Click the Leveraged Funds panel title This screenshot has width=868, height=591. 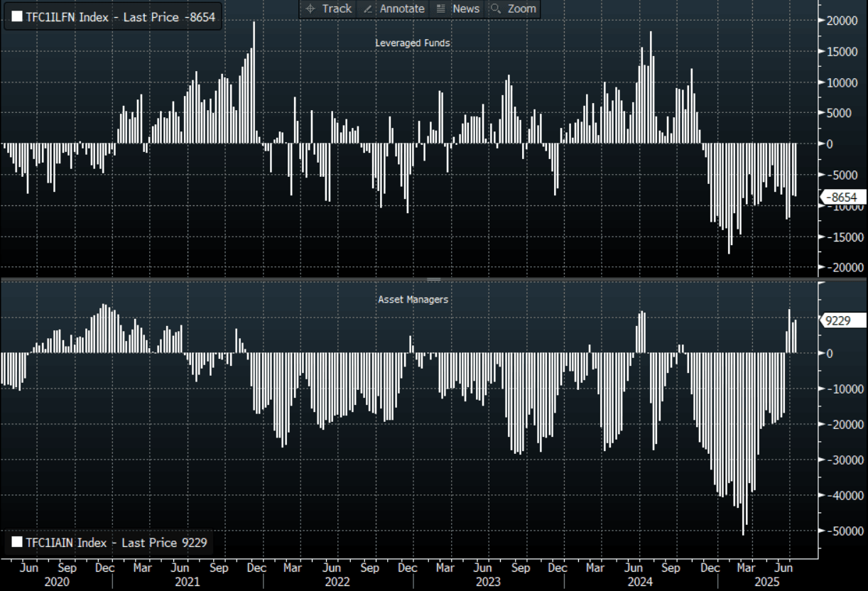pyautogui.click(x=413, y=43)
